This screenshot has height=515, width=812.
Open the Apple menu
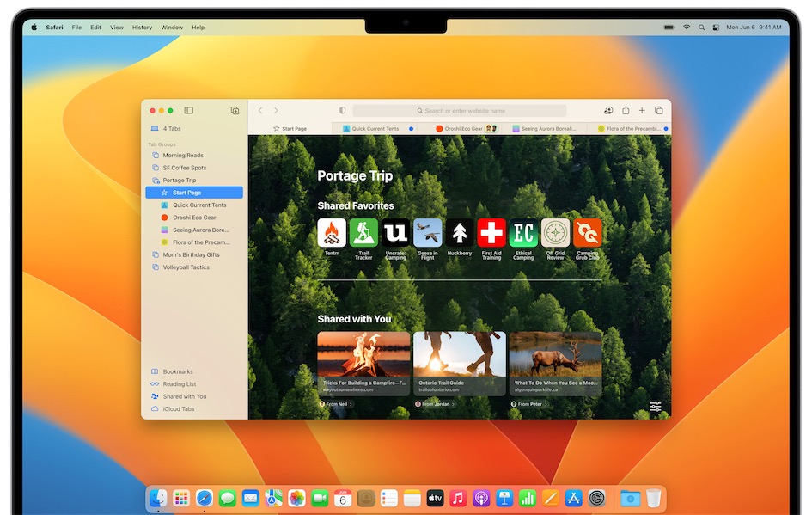click(x=34, y=28)
